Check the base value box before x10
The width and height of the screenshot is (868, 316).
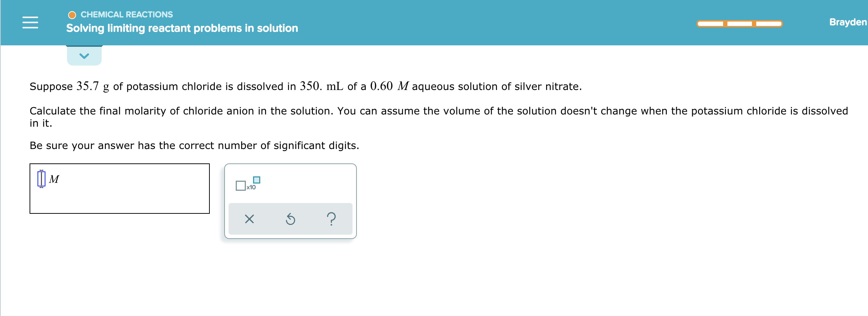[x=240, y=186]
